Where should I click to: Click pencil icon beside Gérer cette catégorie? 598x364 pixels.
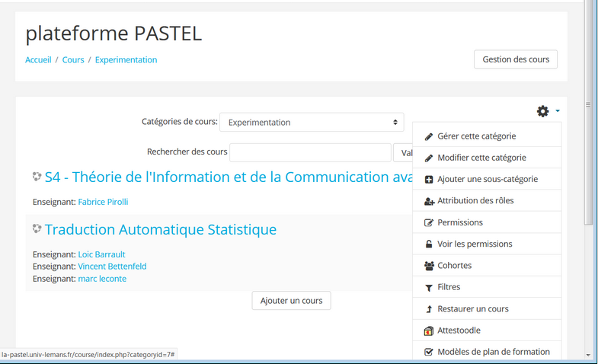click(x=429, y=136)
